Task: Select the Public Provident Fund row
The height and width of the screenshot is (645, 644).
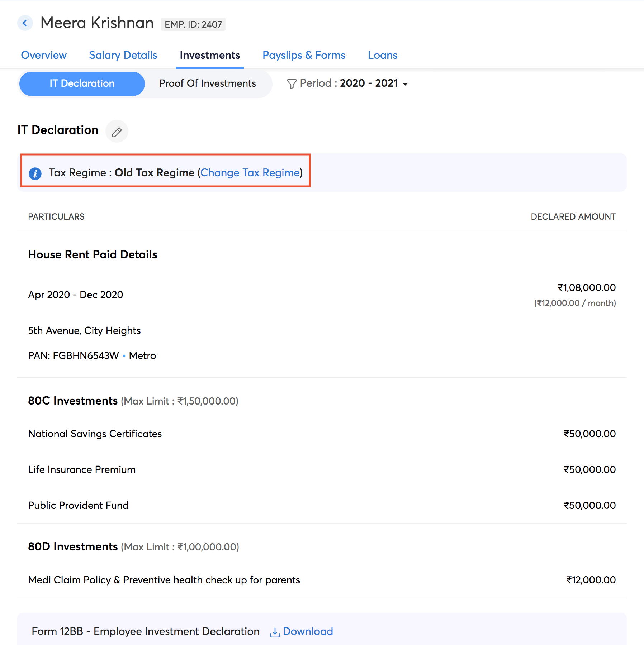Action: click(78, 506)
